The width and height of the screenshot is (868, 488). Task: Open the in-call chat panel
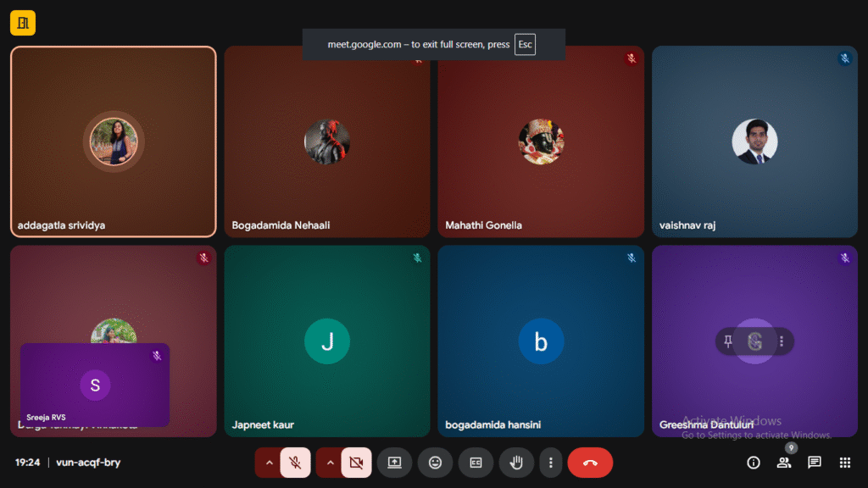[x=814, y=463]
